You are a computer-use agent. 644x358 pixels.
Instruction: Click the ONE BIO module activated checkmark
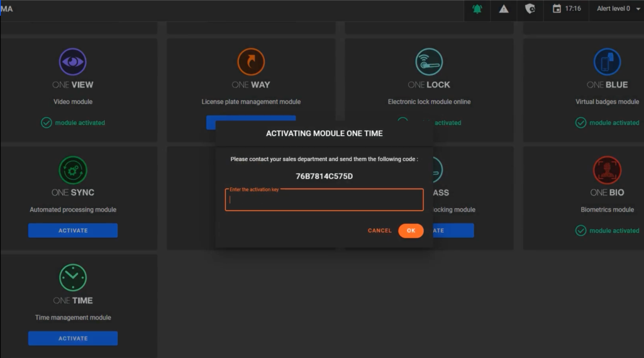pyautogui.click(x=580, y=230)
